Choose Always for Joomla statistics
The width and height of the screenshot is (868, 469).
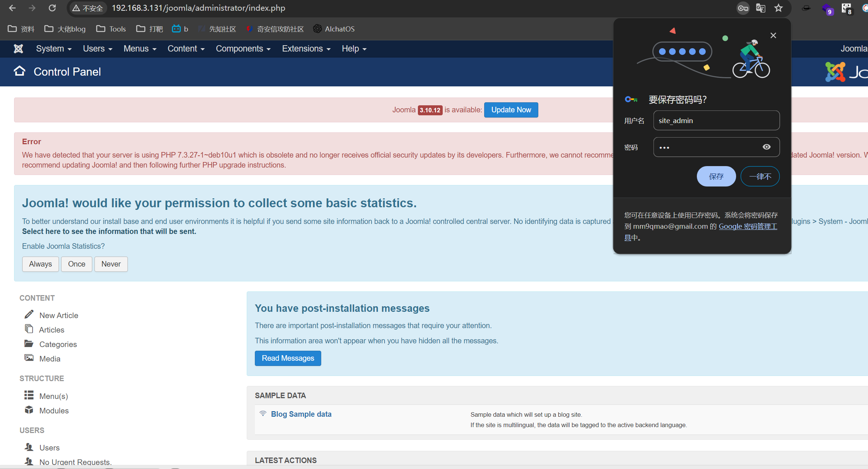40,264
